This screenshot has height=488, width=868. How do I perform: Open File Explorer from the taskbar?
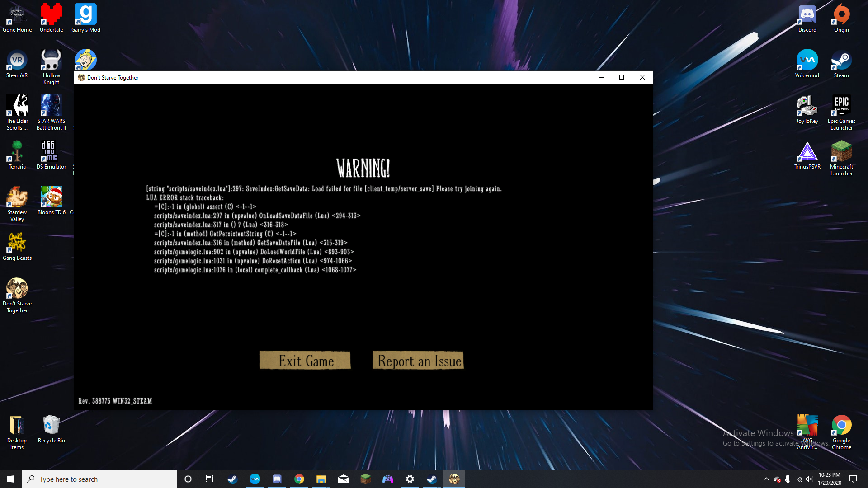321,479
